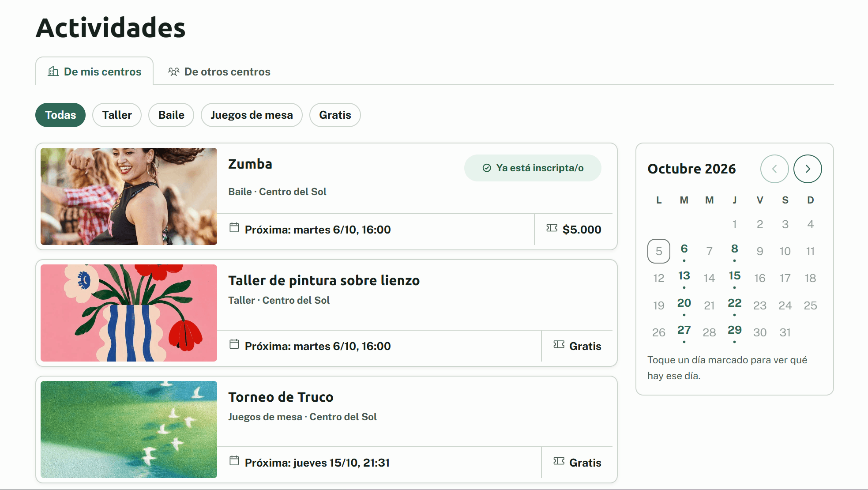Select marked day 29 in calendar
Viewport: 868px width, 490px height.
735,332
